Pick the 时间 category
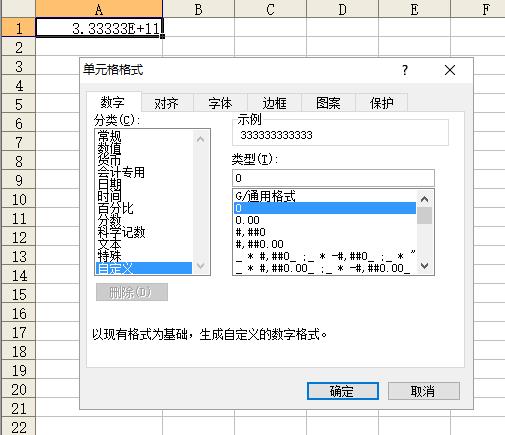This screenshot has width=505, height=435. [144, 196]
